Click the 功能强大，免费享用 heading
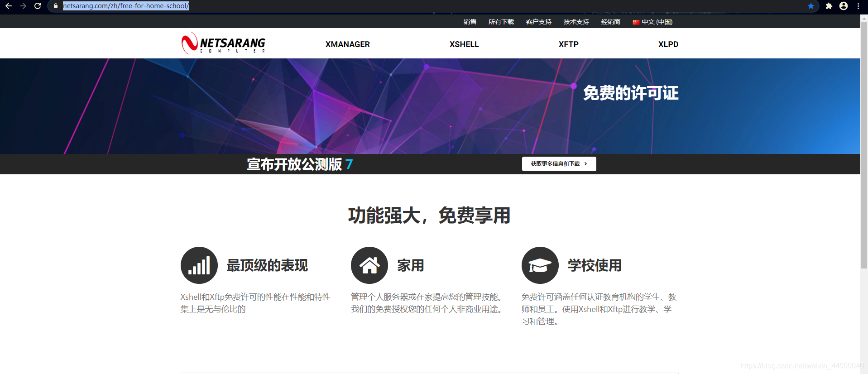The width and height of the screenshot is (868, 374). click(x=429, y=215)
